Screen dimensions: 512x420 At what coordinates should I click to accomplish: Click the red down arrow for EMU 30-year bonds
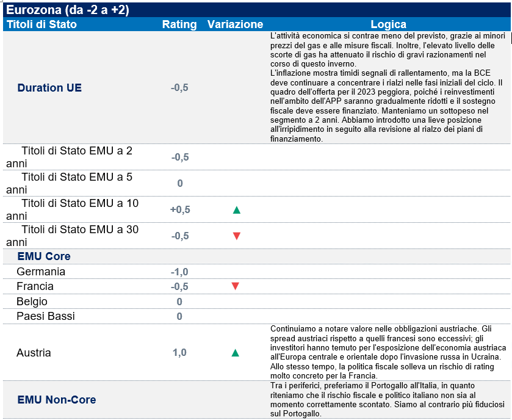click(x=237, y=236)
